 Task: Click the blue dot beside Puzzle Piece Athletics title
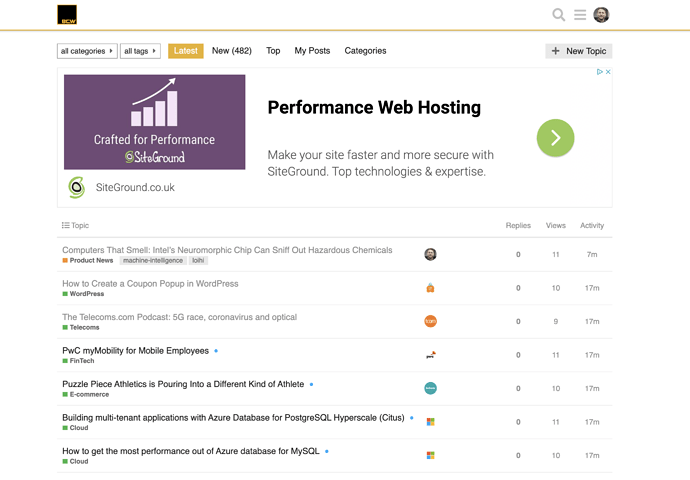pyautogui.click(x=312, y=384)
